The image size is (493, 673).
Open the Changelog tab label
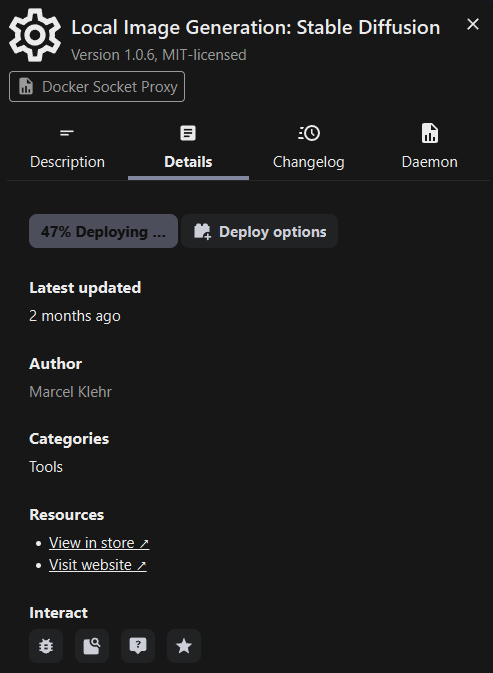[x=309, y=162]
